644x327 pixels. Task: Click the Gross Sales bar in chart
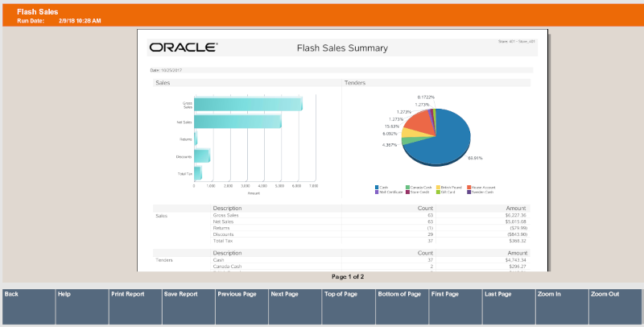click(248, 105)
